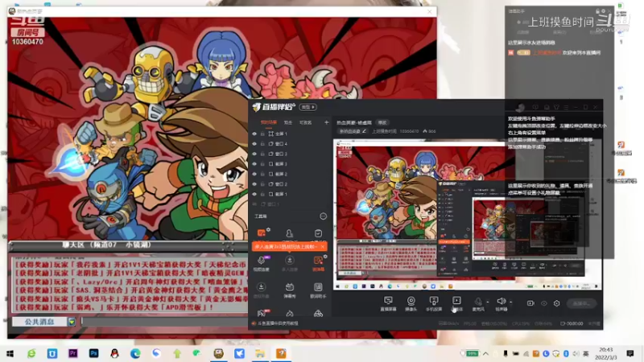The width and height of the screenshot is (644, 362).
Task: Toggle lock on 窗口 4 source
Action: click(262, 144)
